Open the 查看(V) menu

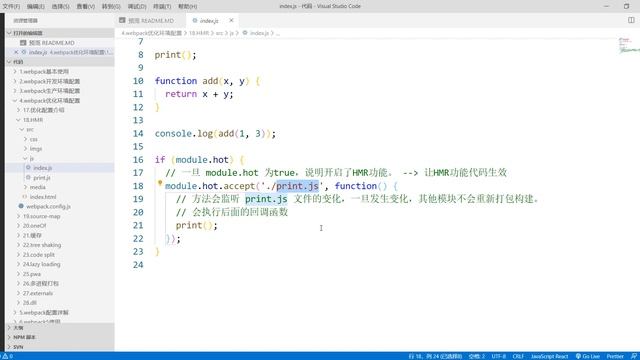[x=86, y=7]
